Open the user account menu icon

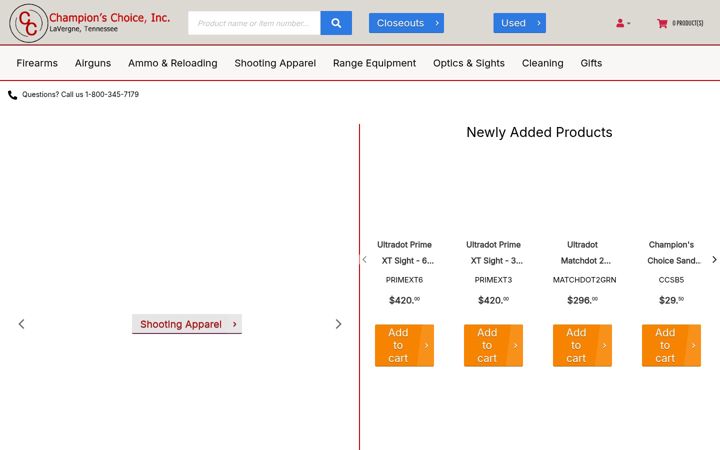click(x=623, y=23)
